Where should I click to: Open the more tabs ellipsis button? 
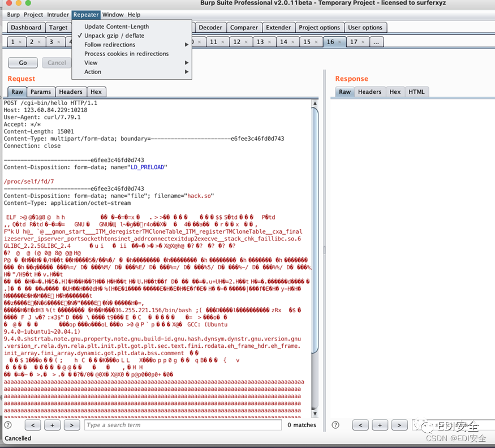376,42
